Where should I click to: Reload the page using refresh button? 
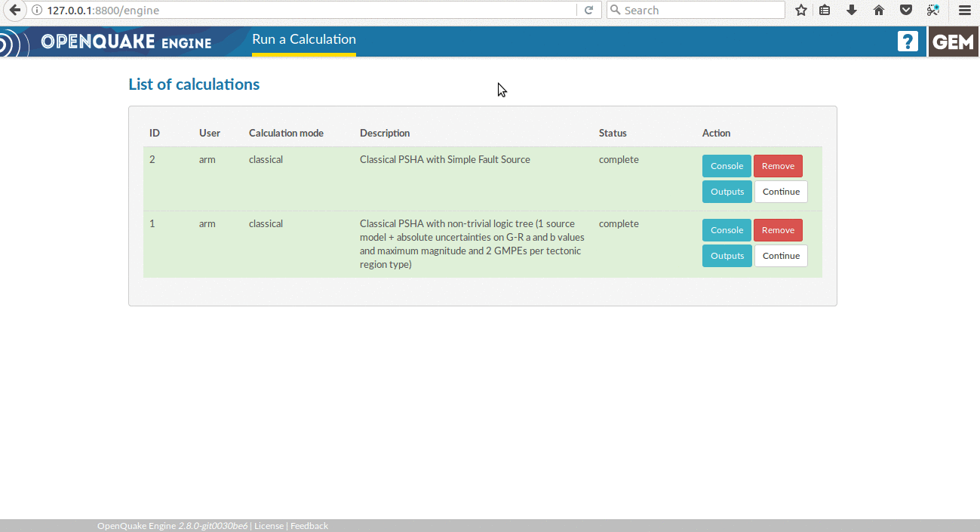coord(588,11)
